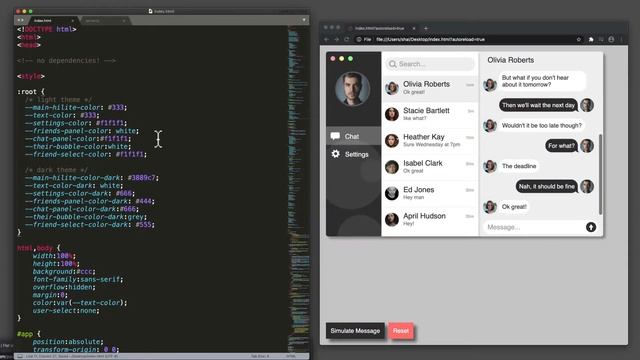Select the Olivia Roberts conversation
Screen dimensions: 640x360
pyautogui.click(x=430, y=88)
